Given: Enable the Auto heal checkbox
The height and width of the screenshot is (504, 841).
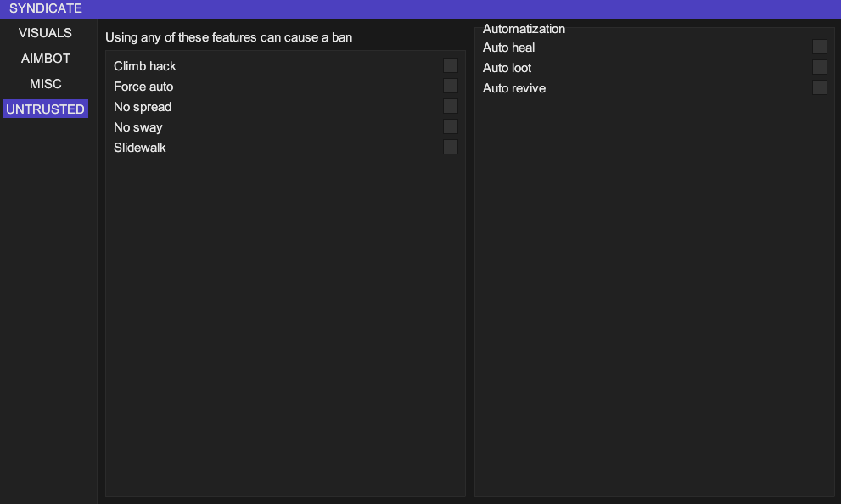Looking at the screenshot, I should 819,47.
